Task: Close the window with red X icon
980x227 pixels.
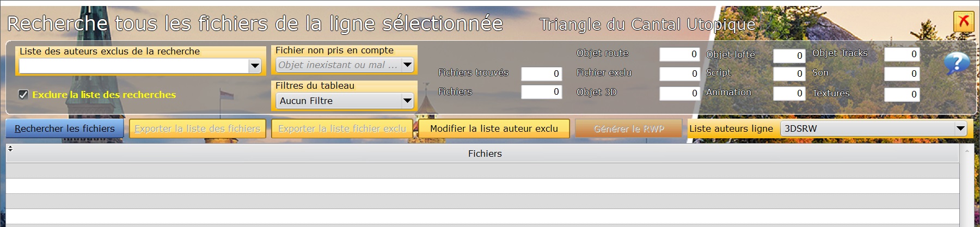Action: click(x=964, y=22)
